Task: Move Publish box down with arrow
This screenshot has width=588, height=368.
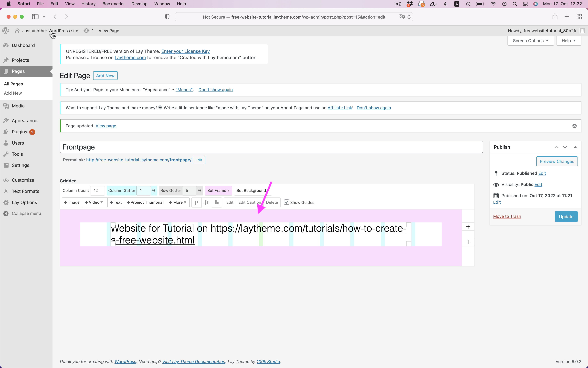Action: click(x=565, y=147)
